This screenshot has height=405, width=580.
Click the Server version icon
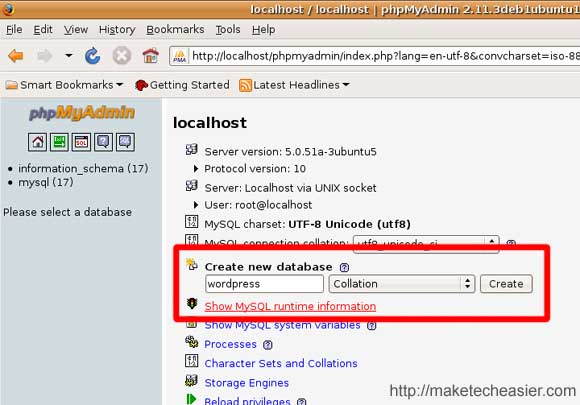point(192,149)
